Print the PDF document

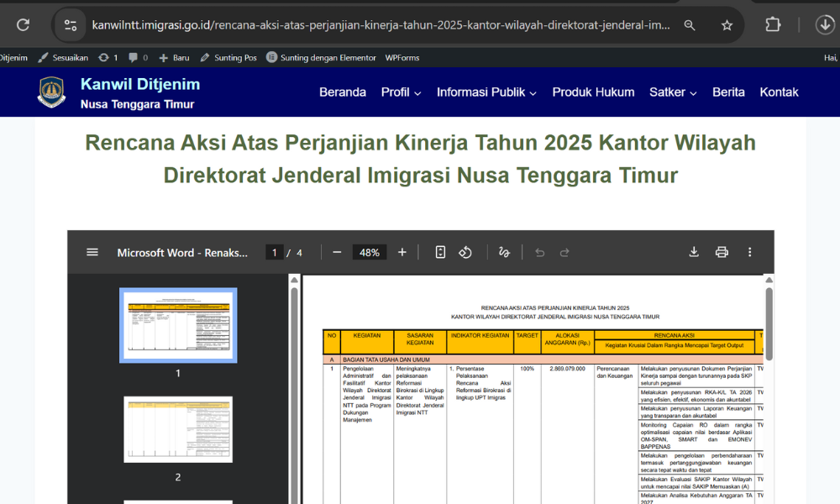(x=722, y=252)
